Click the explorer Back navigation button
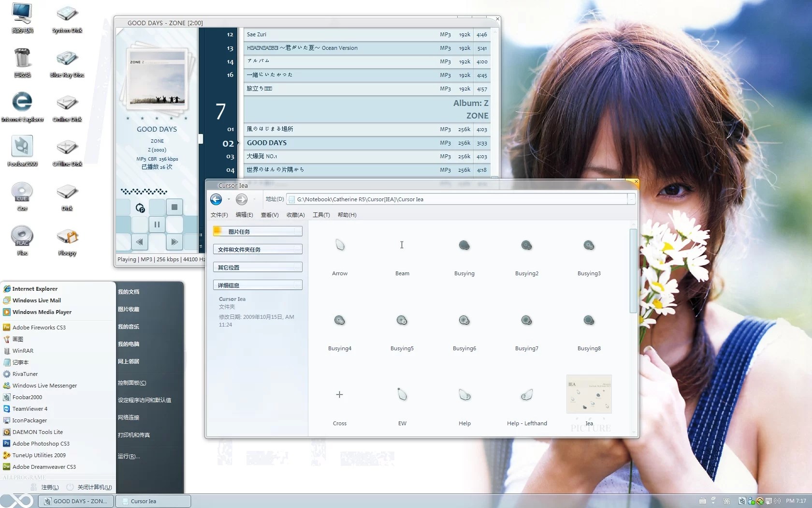The image size is (812, 508). [216, 199]
